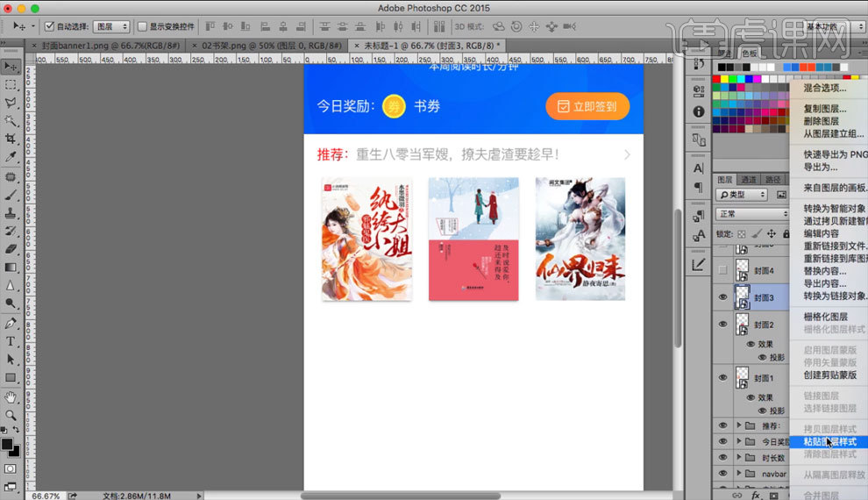Select the Quick Selection tool
868x500 pixels.
[11, 121]
